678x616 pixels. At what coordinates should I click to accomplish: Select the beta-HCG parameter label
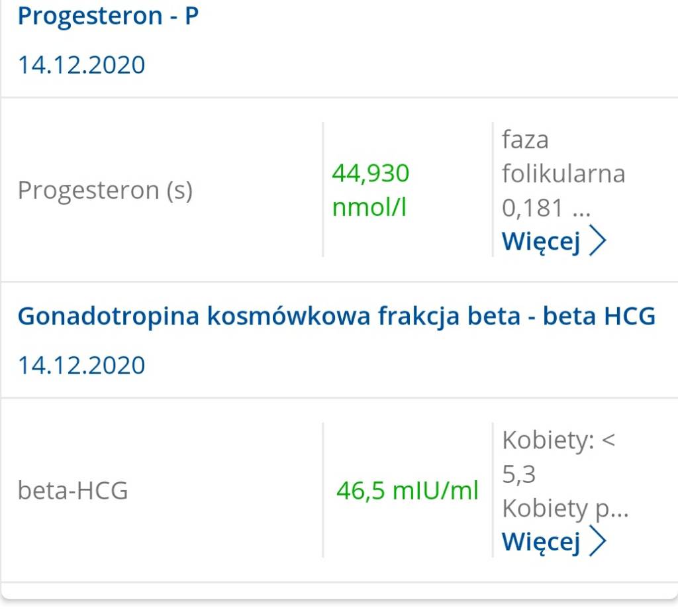73,491
